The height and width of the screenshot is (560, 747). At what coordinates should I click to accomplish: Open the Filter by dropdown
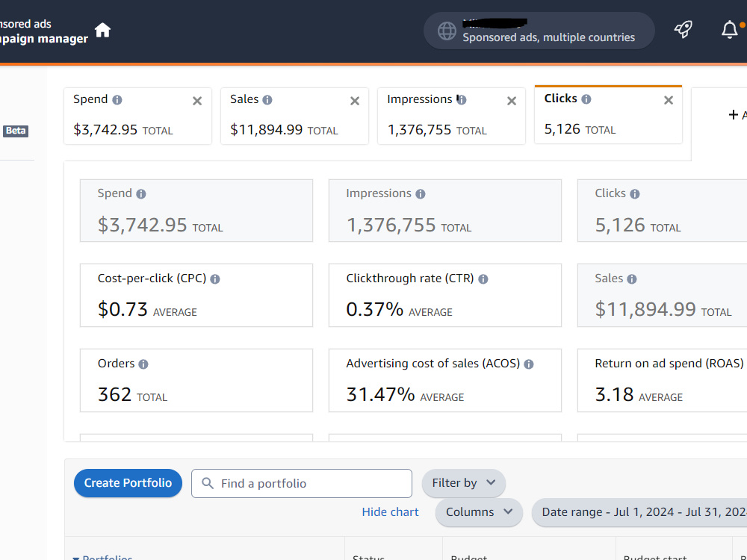464,483
